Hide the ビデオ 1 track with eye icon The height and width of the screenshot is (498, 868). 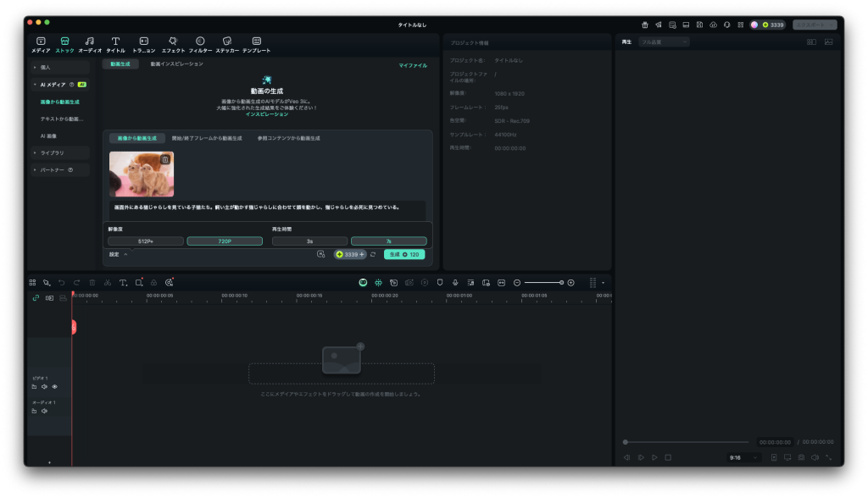coord(55,386)
